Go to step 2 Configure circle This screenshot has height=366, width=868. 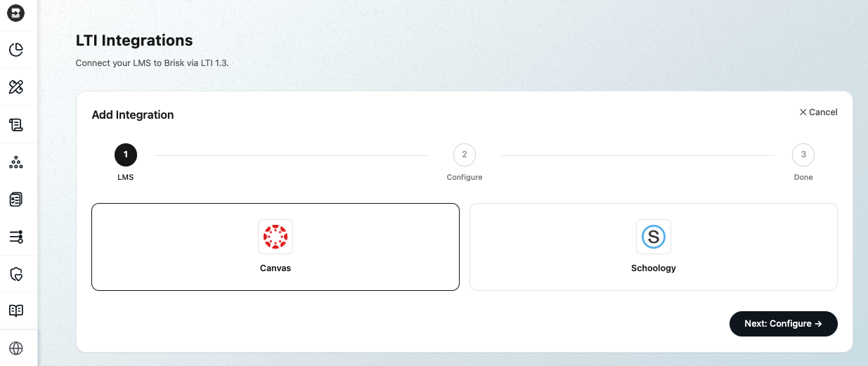[x=465, y=155]
